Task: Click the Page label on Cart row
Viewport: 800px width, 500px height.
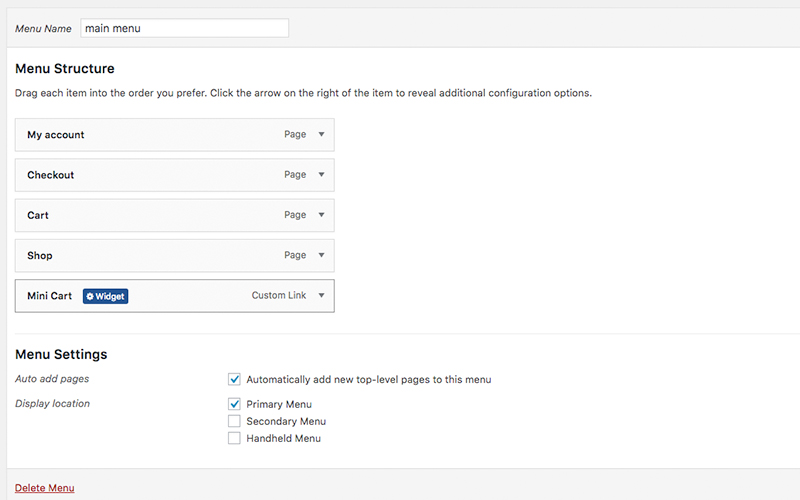Action: coord(295,215)
